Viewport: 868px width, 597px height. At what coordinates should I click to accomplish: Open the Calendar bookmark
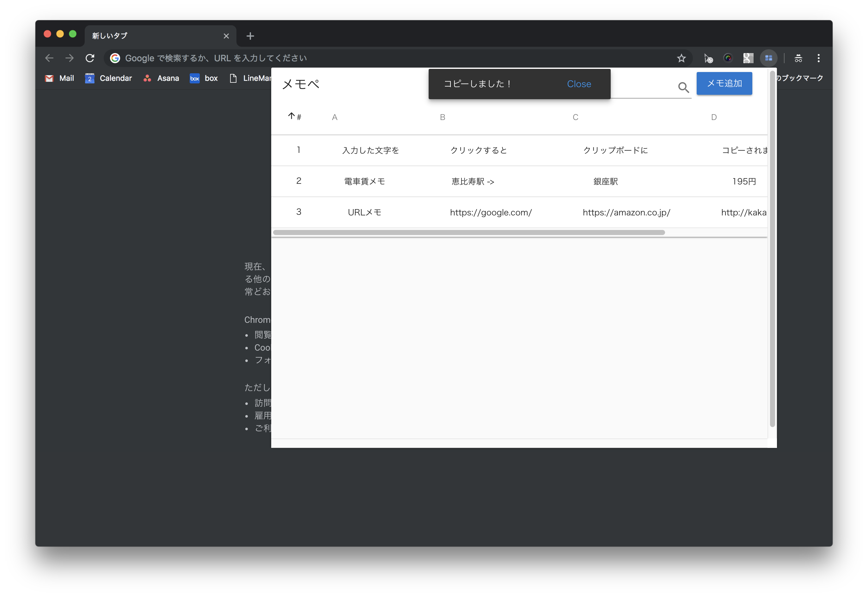click(108, 78)
